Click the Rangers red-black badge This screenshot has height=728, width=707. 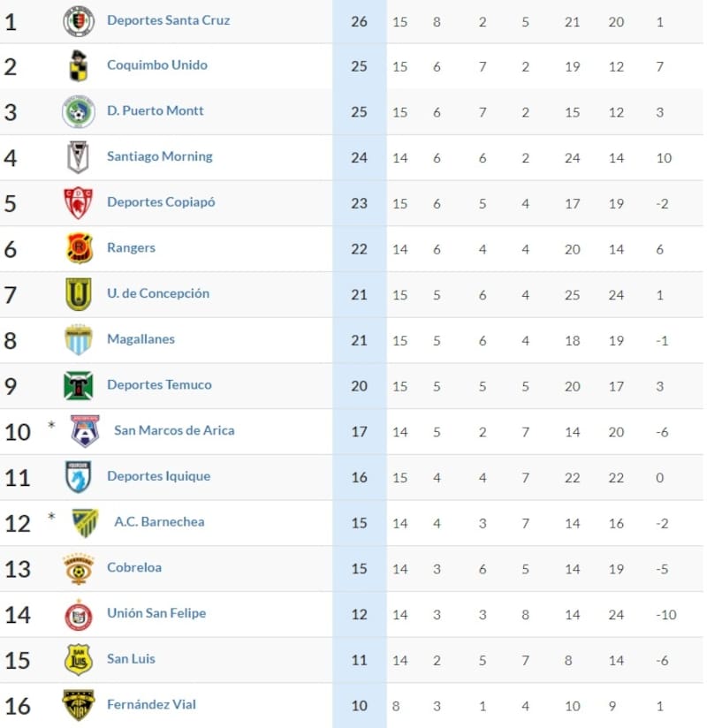click(x=79, y=249)
